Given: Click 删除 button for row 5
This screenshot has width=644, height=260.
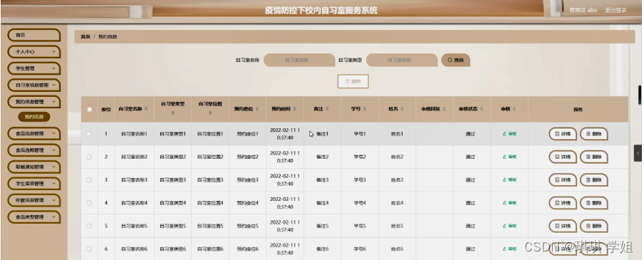Looking at the screenshot, I should 594,226.
